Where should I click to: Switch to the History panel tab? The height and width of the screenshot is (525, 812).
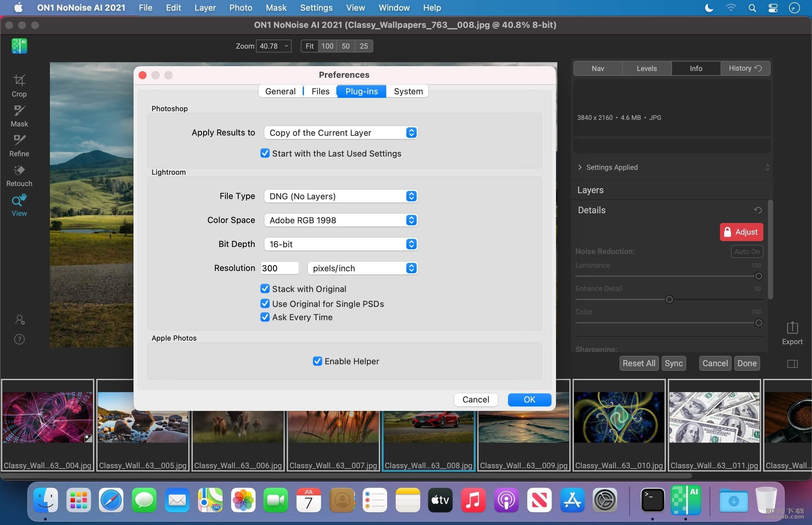(745, 68)
